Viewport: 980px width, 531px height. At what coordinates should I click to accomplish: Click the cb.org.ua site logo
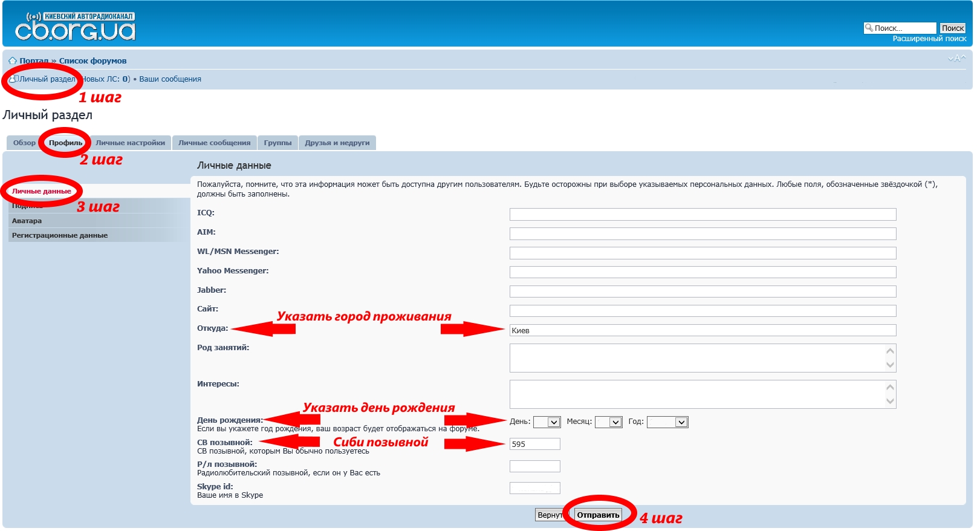75,27
